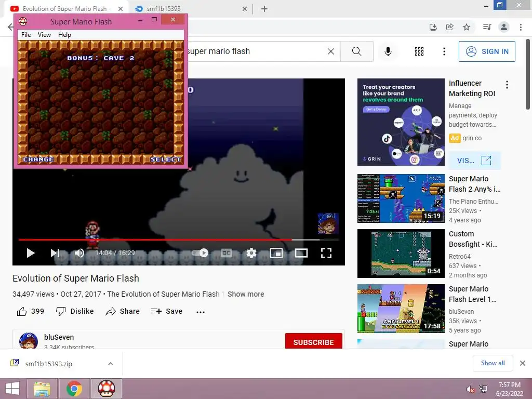Click the network tray icon
The image size is (532, 399).
point(483,389)
